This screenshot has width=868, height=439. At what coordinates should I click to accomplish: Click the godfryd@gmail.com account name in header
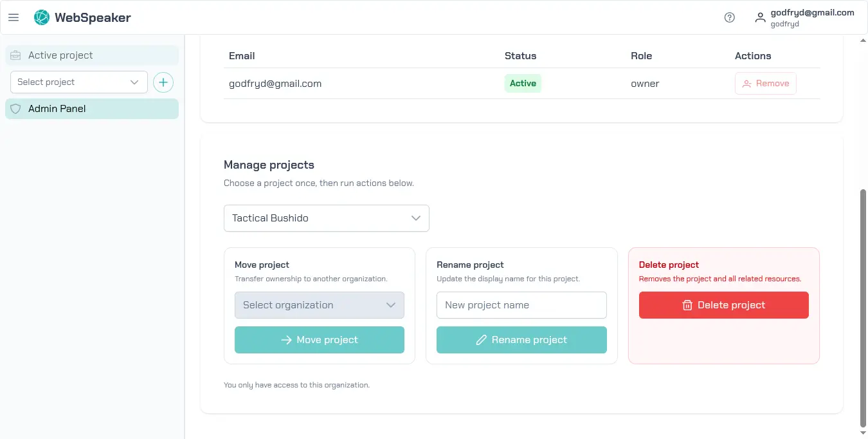pos(812,12)
